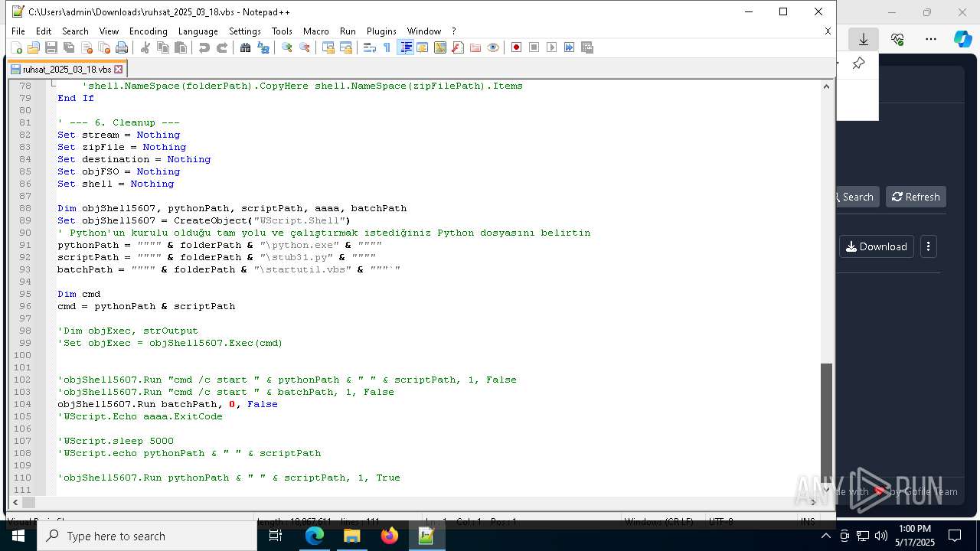Image resolution: width=980 pixels, height=551 pixels.
Task: Open the File menu
Action: coord(18,31)
